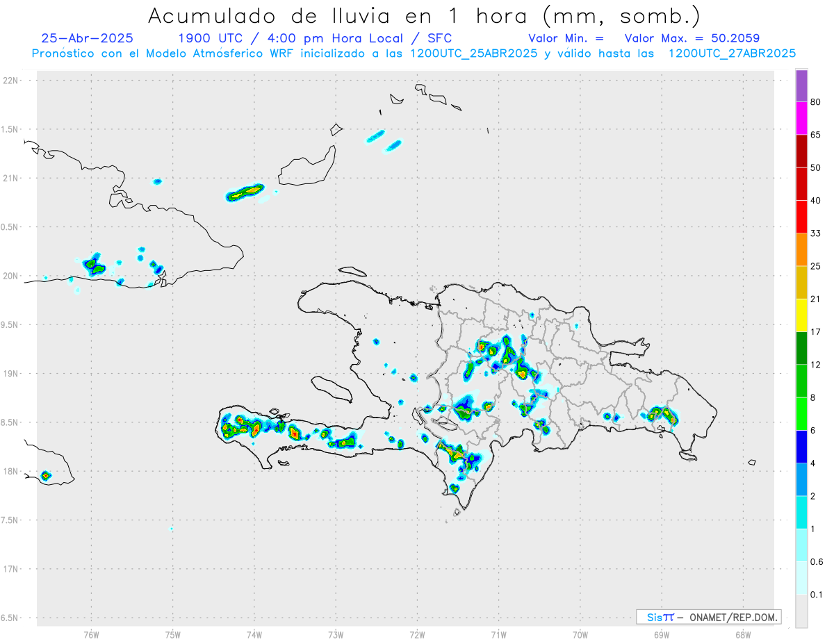
Task: Click the legend value "80"
Action: tap(816, 102)
